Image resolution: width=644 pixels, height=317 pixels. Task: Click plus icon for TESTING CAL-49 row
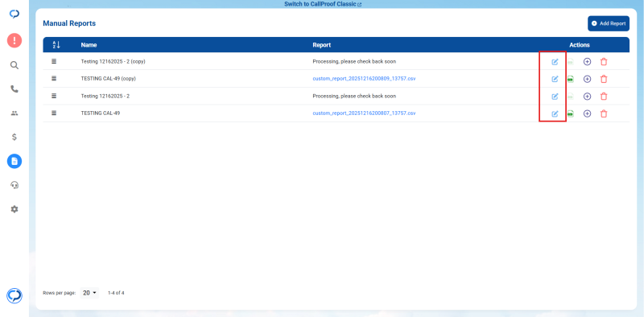588,113
